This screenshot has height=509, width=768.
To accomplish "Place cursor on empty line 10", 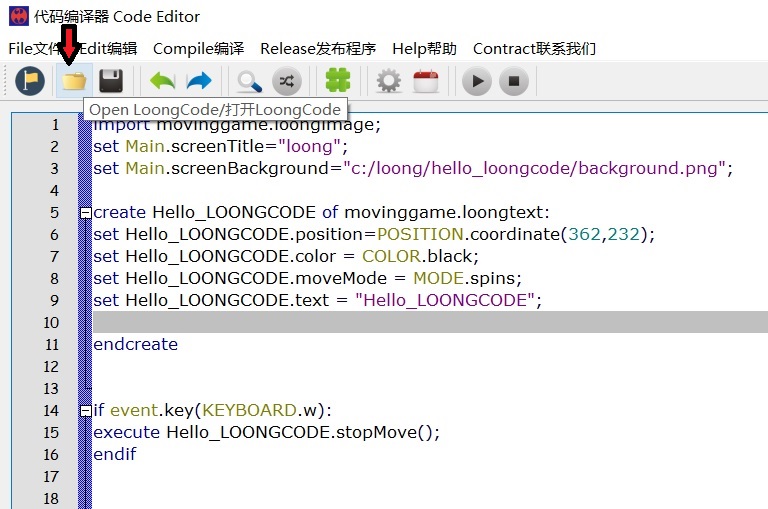I will click(x=400, y=322).
